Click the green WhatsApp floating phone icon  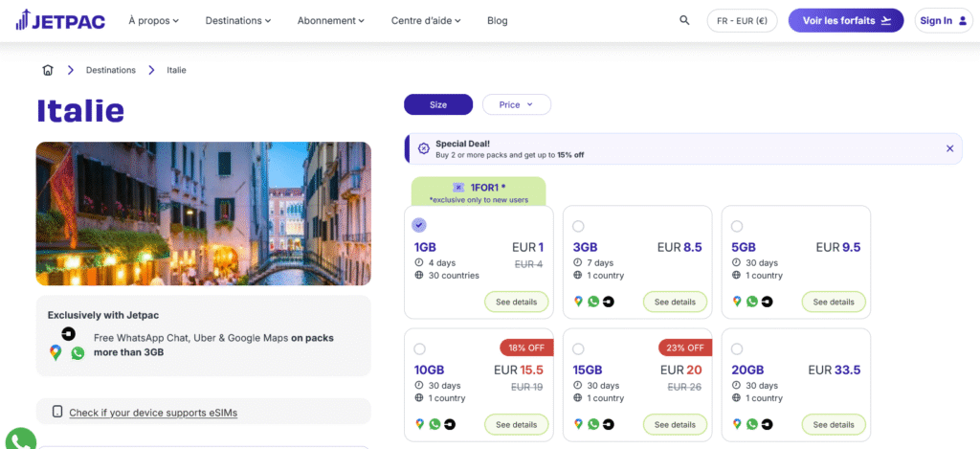click(19, 440)
